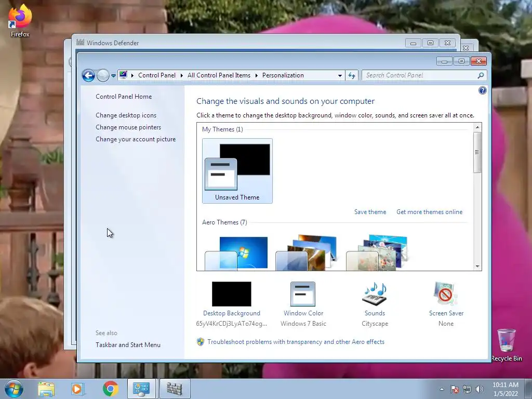Viewport: 532px width, 399px height.
Task: Open Desktop Background settings
Action: [232, 304]
